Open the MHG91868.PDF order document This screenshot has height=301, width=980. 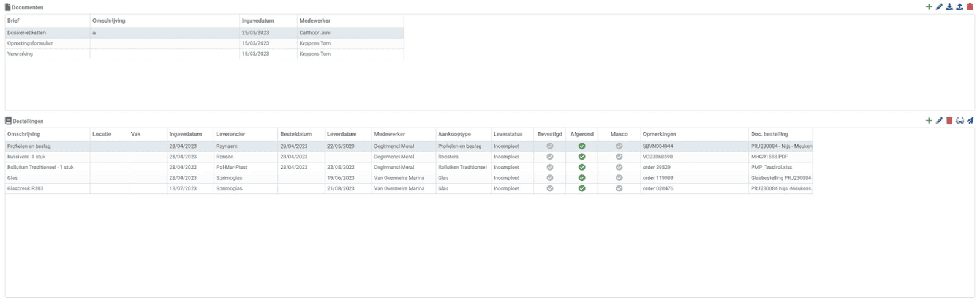point(769,157)
